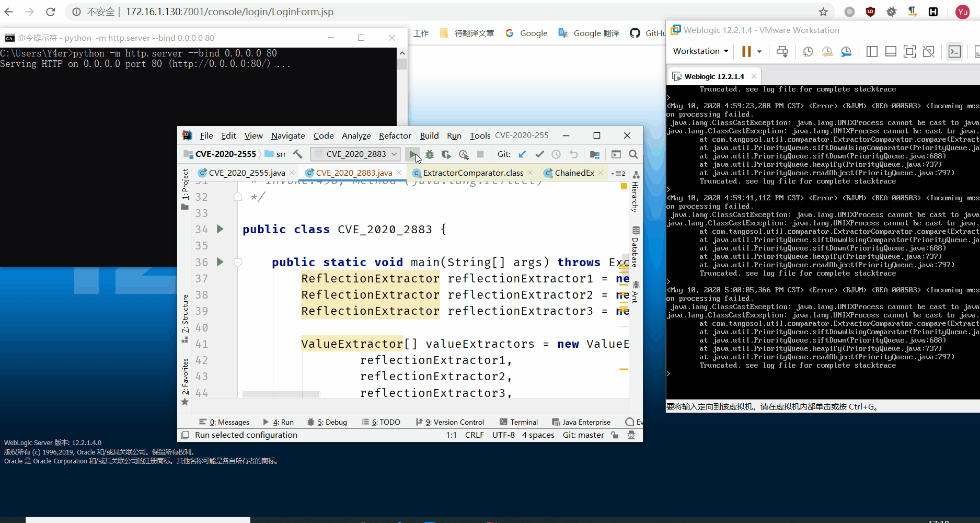
Task: Toggle the Hierarchy tool window strip
Action: click(x=636, y=191)
